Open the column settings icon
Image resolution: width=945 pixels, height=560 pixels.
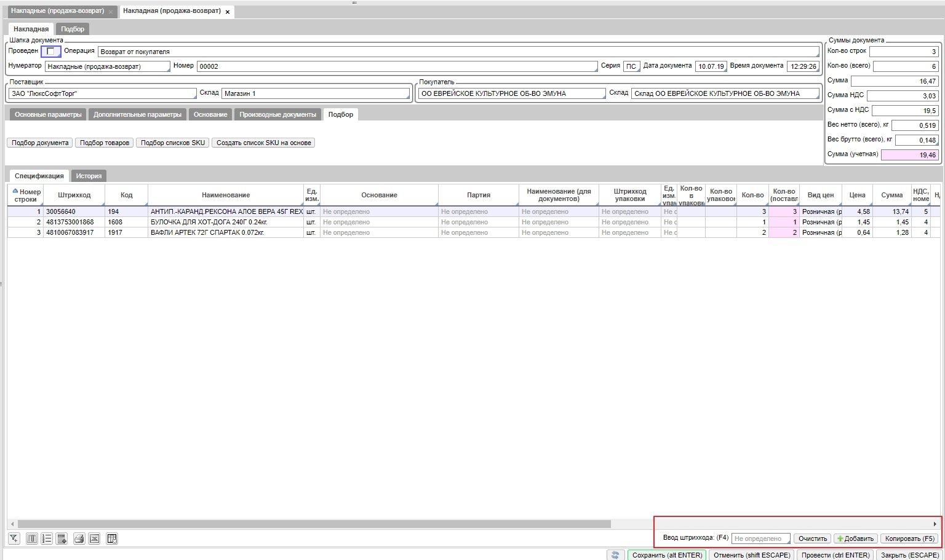click(x=31, y=538)
